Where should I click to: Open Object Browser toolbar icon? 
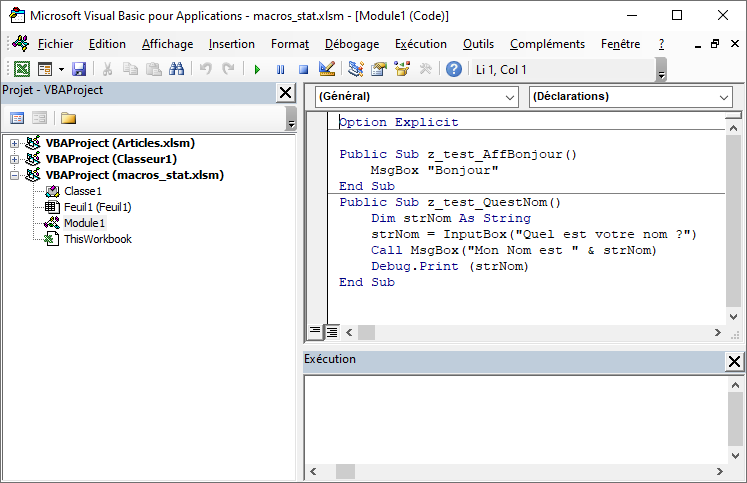[x=402, y=70]
